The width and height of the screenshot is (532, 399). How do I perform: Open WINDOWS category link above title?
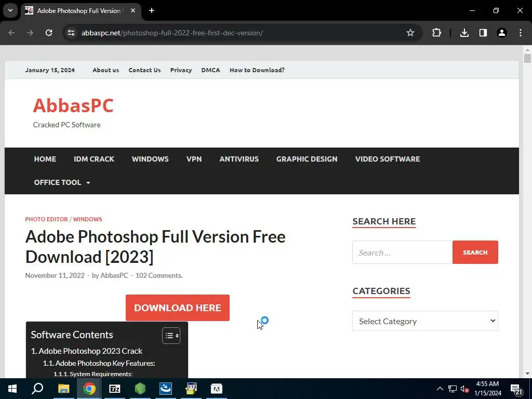pos(87,219)
